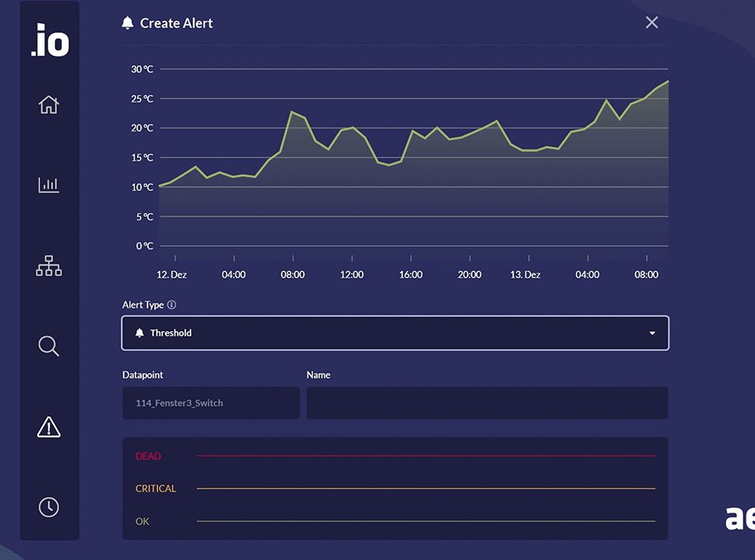
Task: Click the 12:00 time axis label
Action: (x=352, y=275)
